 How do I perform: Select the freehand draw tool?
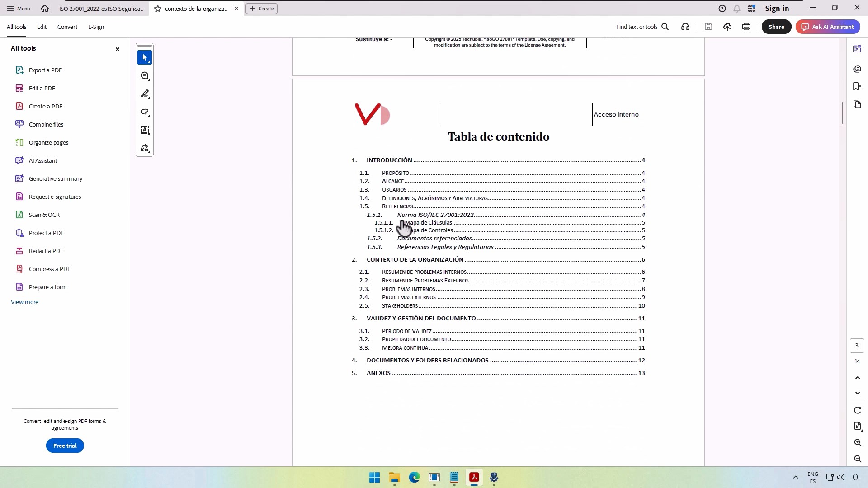point(145,112)
